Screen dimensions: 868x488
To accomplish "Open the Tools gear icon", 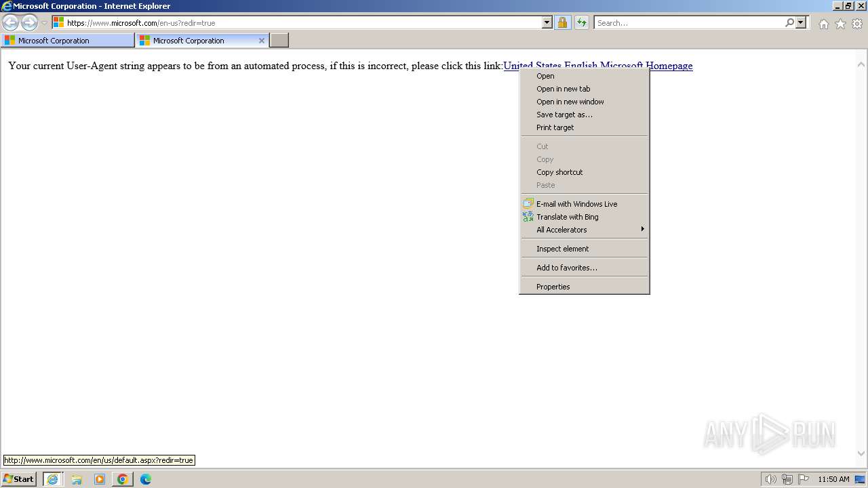I will [x=857, y=24].
